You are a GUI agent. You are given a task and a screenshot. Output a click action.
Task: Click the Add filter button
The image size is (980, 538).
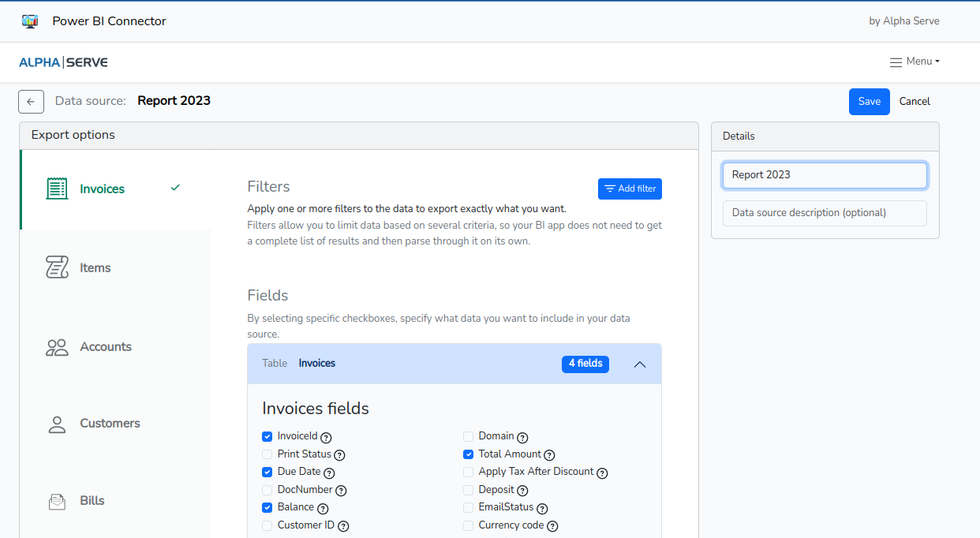click(630, 189)
